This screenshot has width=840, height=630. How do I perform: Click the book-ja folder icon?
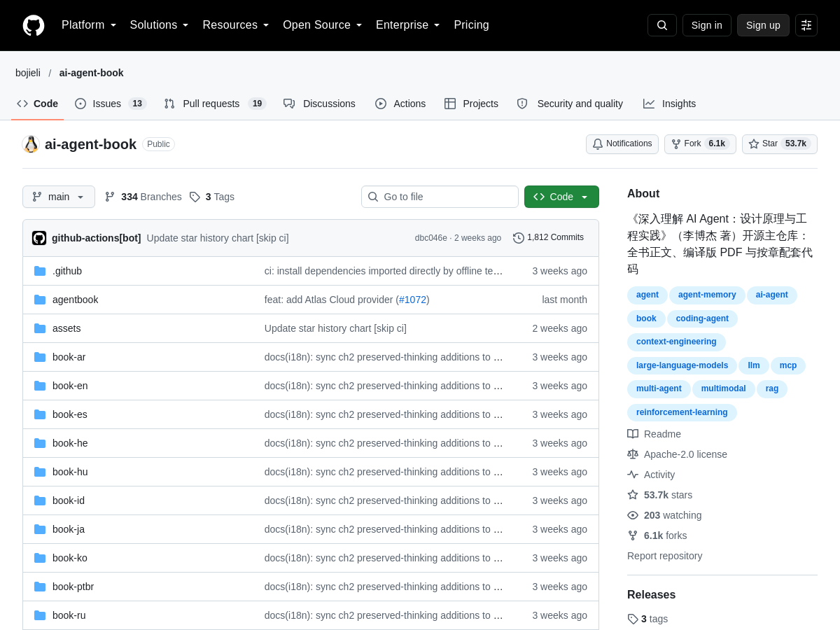point(40,529)
